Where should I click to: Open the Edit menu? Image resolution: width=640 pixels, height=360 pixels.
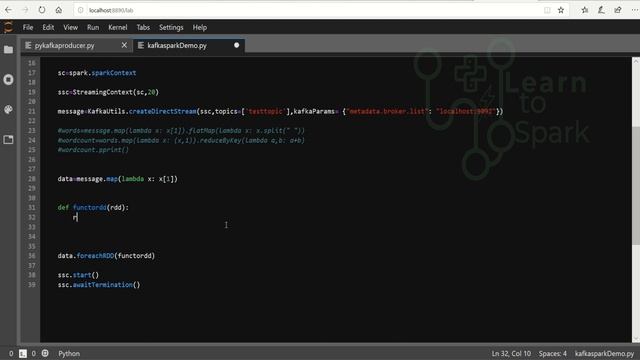coord(48,27)
